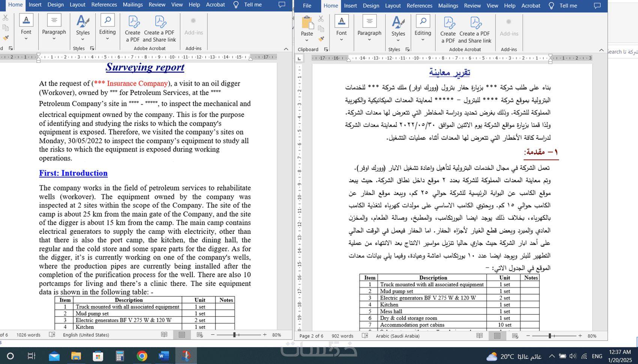Show hidden system tray icons
Viewport: 638px width, 364px height.
coord(551,356)
